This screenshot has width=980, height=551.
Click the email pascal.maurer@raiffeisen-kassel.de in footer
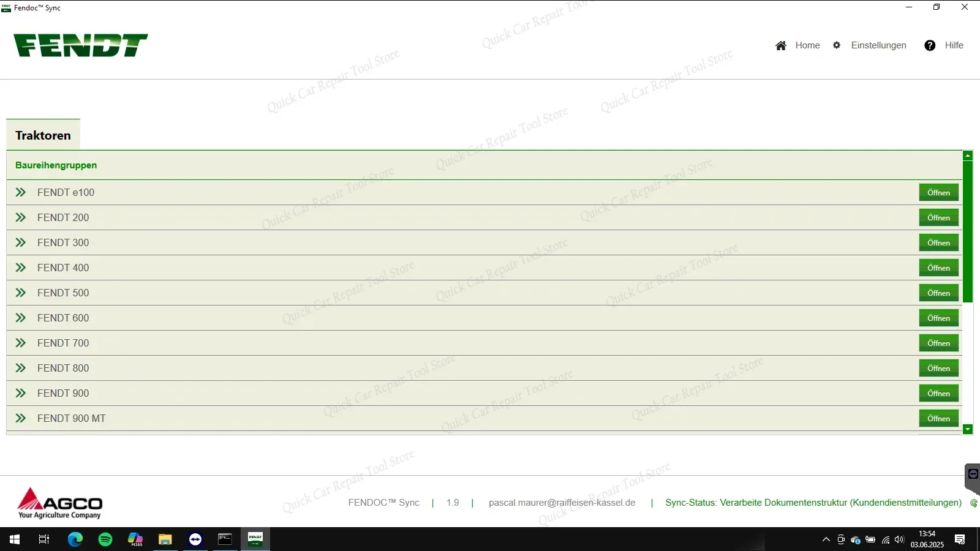[x=562, y=503]
